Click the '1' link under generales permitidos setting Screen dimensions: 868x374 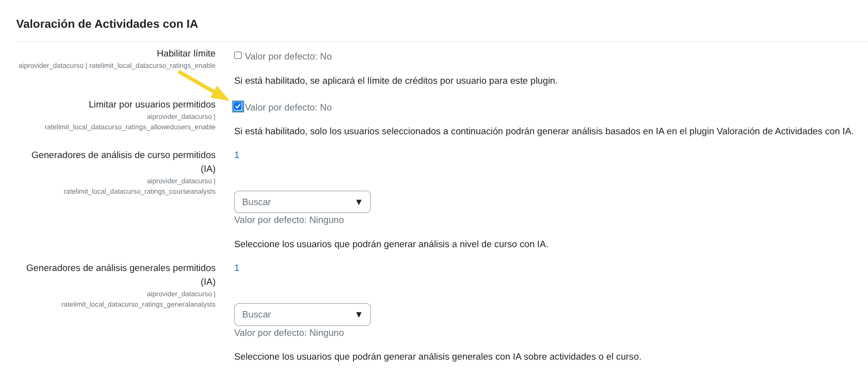pos(237,267)
